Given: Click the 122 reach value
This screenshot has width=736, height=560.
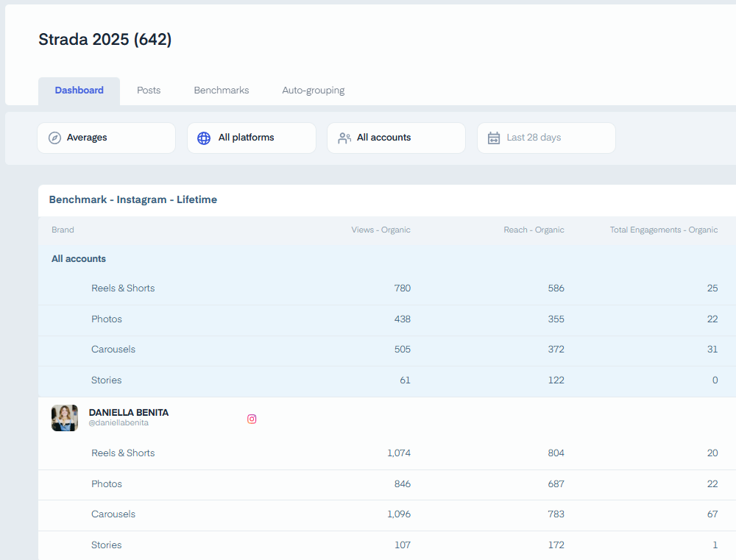Looking at the screenshot, I should (x=556, y=380).
